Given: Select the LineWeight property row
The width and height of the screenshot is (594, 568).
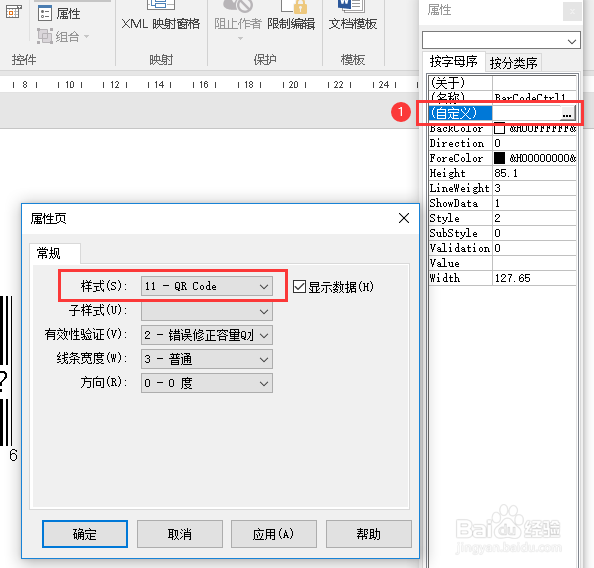Looking at the screenshot, I should 502,188.
